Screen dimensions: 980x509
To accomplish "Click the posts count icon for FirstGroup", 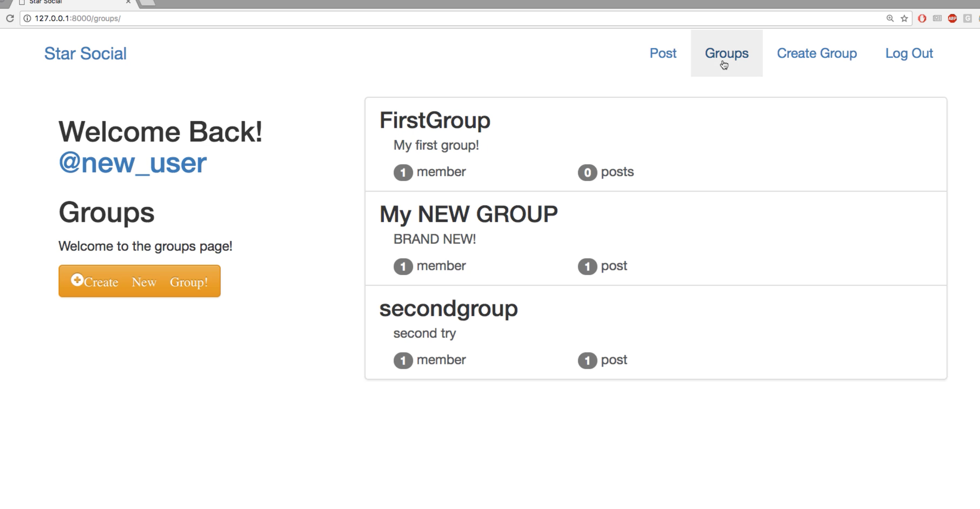I will pyautogui.click(x=586, y=171).
